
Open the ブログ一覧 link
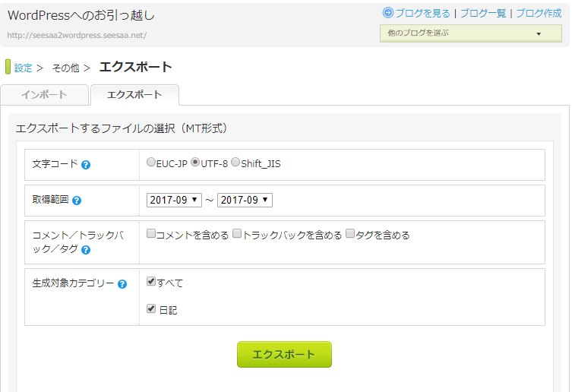[x=482, y=13]
